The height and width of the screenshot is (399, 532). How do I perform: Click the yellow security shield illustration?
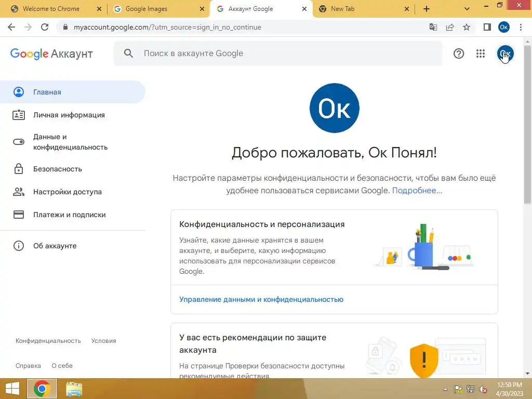click(424, 361)
